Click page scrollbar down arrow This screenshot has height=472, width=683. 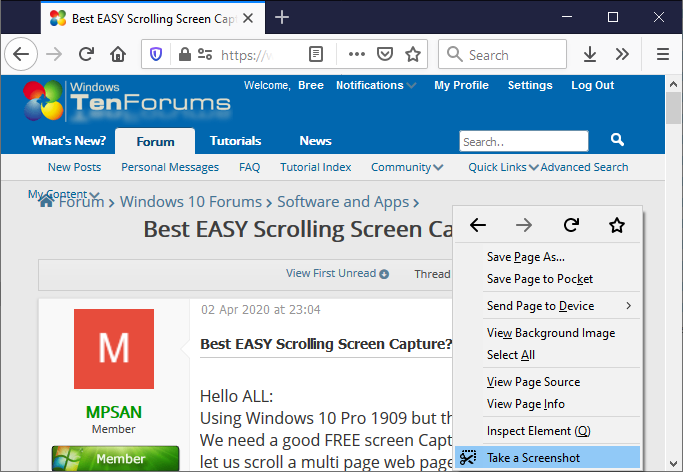[673, 463]
